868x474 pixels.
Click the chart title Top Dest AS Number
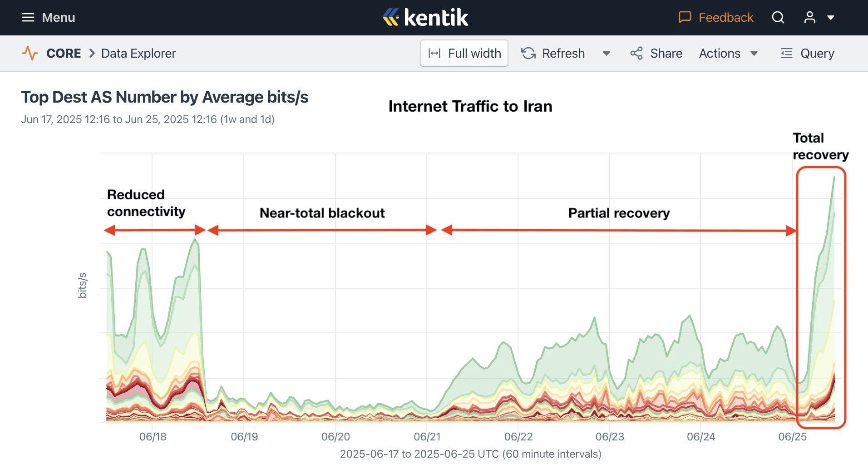164,97
